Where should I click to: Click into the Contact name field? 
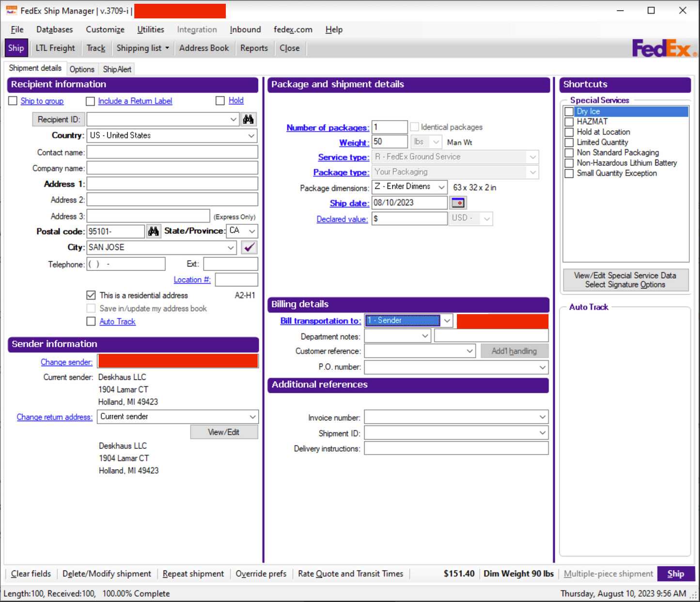(x=172, y=152)
